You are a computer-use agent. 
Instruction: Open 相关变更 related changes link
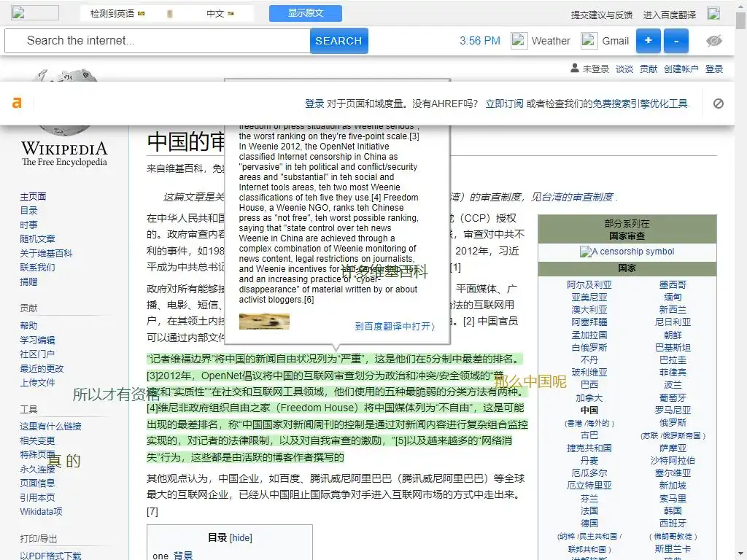(38, 440)
